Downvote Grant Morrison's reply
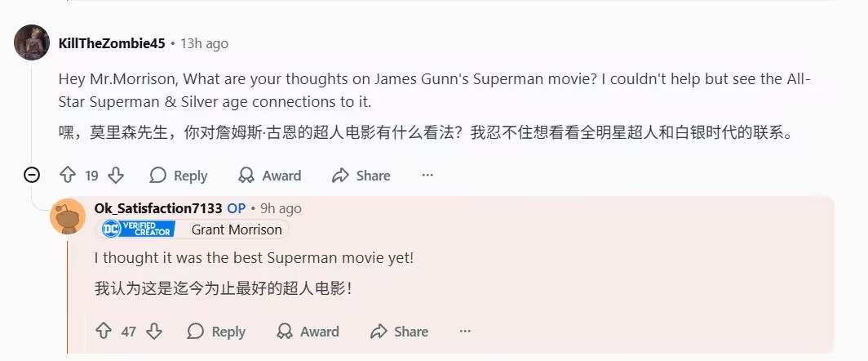The image size is (868, 361). (153, 331)
